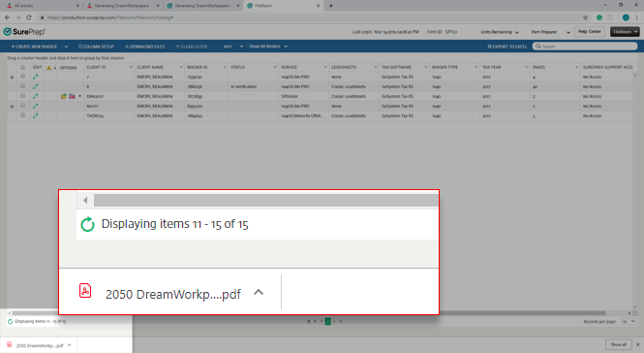Click the edit pencil for client ID 7

coord(36,77)
